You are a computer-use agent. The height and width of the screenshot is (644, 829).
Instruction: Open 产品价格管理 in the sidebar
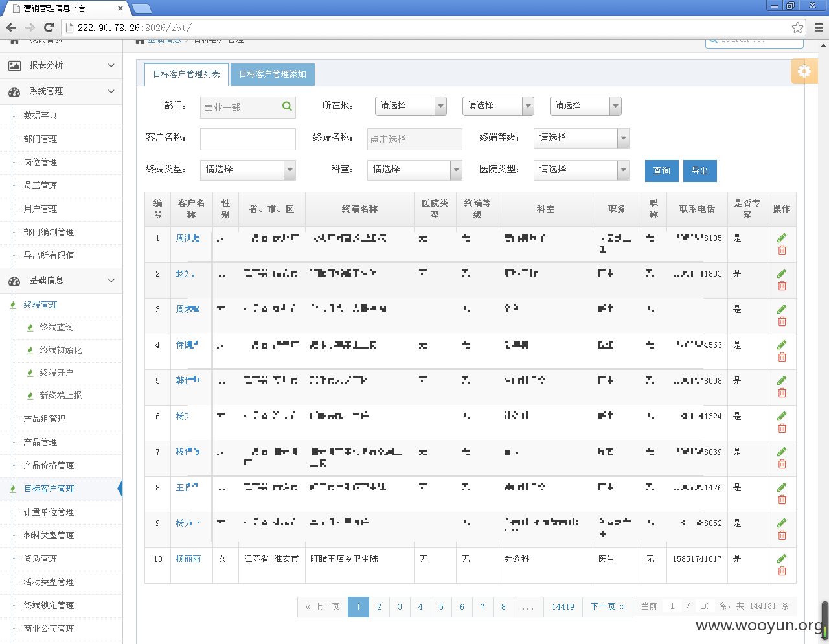(49, 465)
